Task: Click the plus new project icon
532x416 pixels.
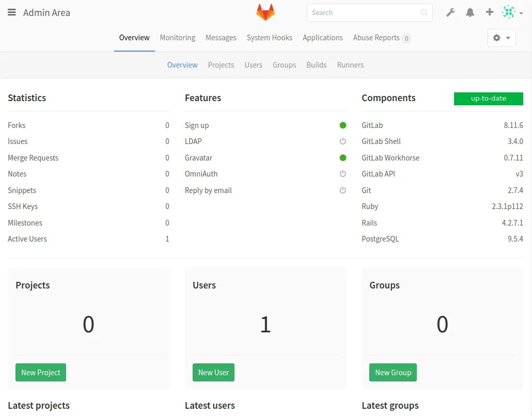Action: pyautogui.click(x=489, y=12)
